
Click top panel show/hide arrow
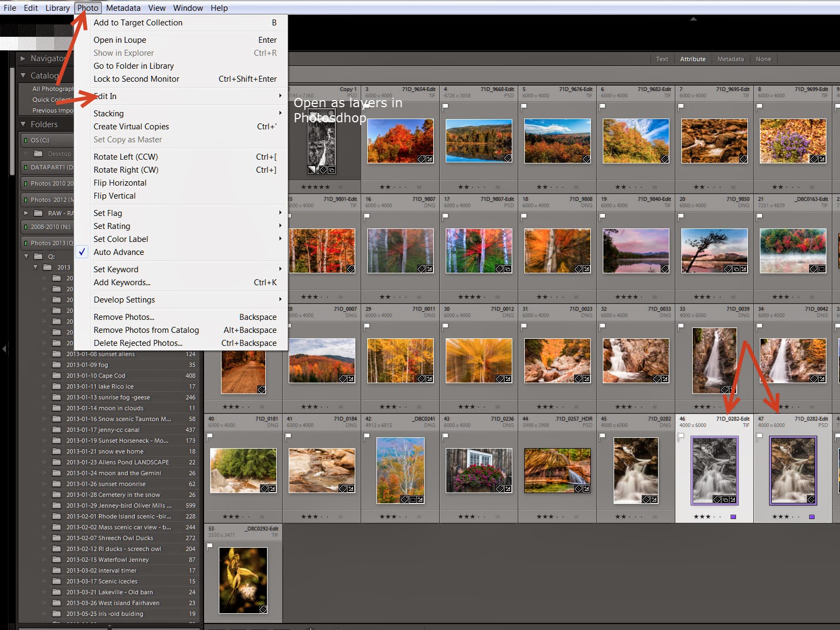(693, 19)
